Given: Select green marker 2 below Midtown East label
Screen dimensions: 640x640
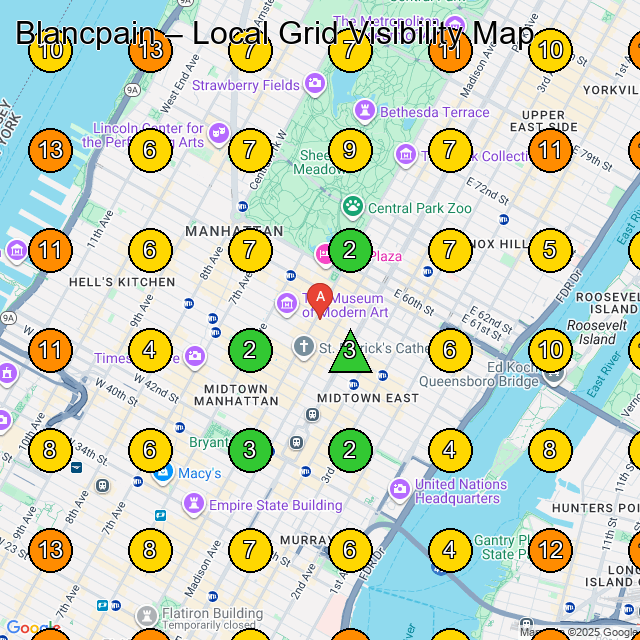Looking at the screenshot, I should 350,450.
